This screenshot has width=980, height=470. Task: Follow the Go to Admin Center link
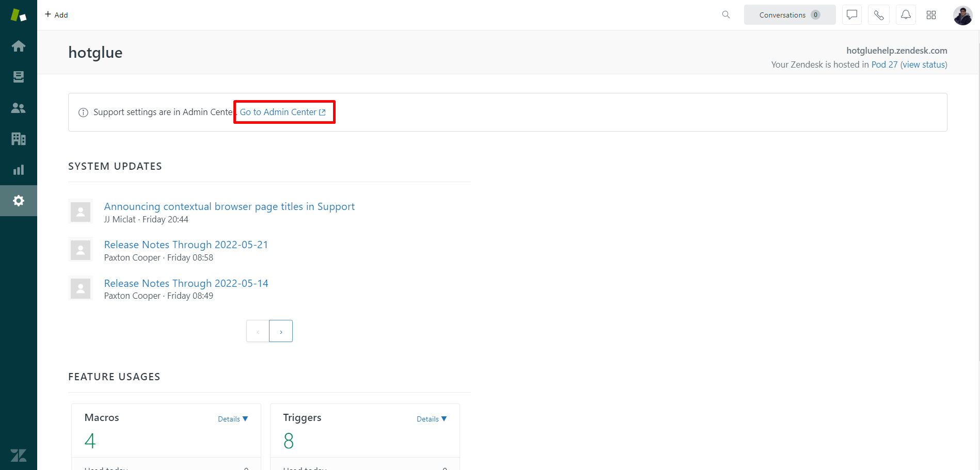[x=283, y=112]
